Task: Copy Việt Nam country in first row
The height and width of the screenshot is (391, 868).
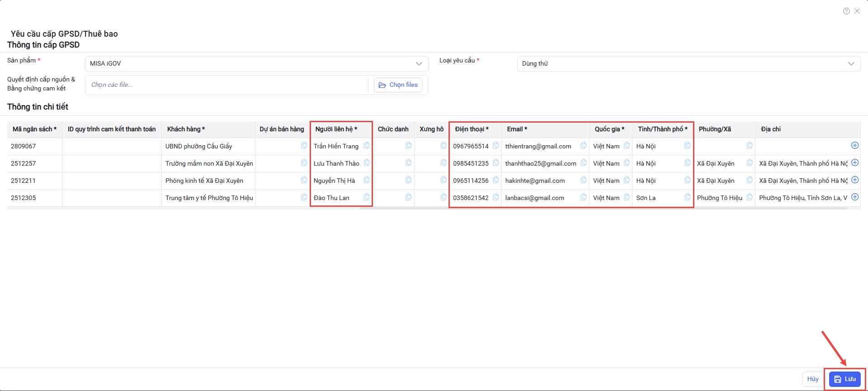Action: [x=627, y=146]
